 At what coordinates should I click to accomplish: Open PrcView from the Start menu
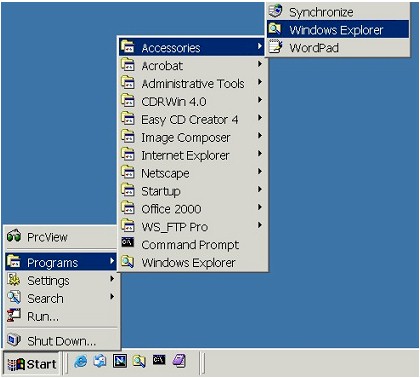[x=60, y=237]
